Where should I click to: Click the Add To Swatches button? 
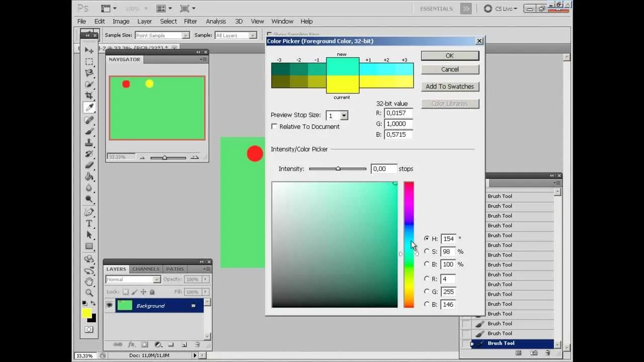[x=450, y=86]
